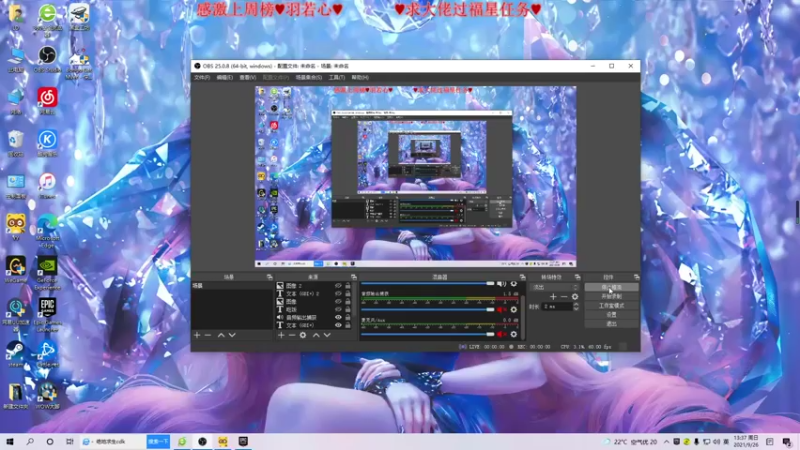This screenshot has width=800, height=450.
Task: Remove the selected scene with the minus icon
Action: (x=208, y=335)
